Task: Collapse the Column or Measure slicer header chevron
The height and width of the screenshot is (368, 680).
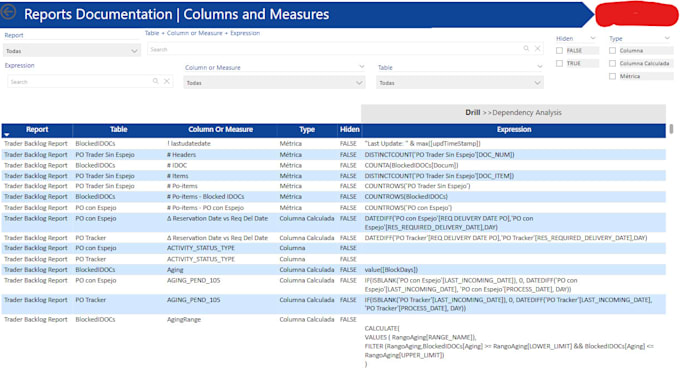Action: tap(362, 67)
